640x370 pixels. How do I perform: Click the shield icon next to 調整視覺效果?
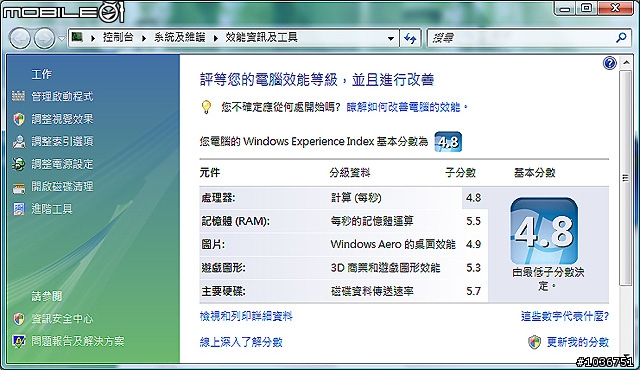pyautogui.click(x=19, y=119)
